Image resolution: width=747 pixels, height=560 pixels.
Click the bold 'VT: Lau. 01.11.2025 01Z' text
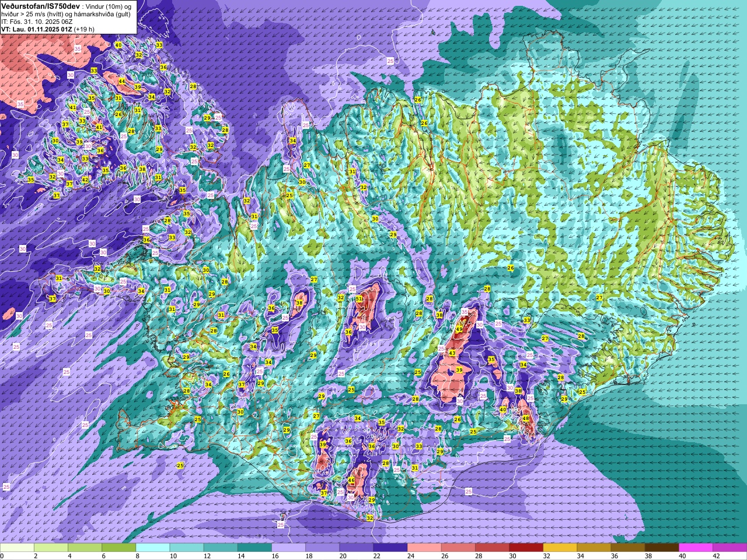point(37,29)
